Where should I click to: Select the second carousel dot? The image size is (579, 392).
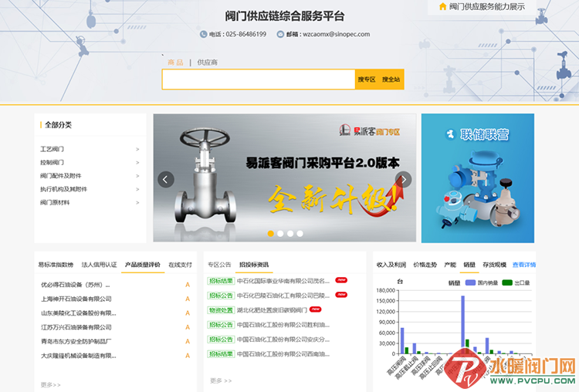[x=281, y=233]
